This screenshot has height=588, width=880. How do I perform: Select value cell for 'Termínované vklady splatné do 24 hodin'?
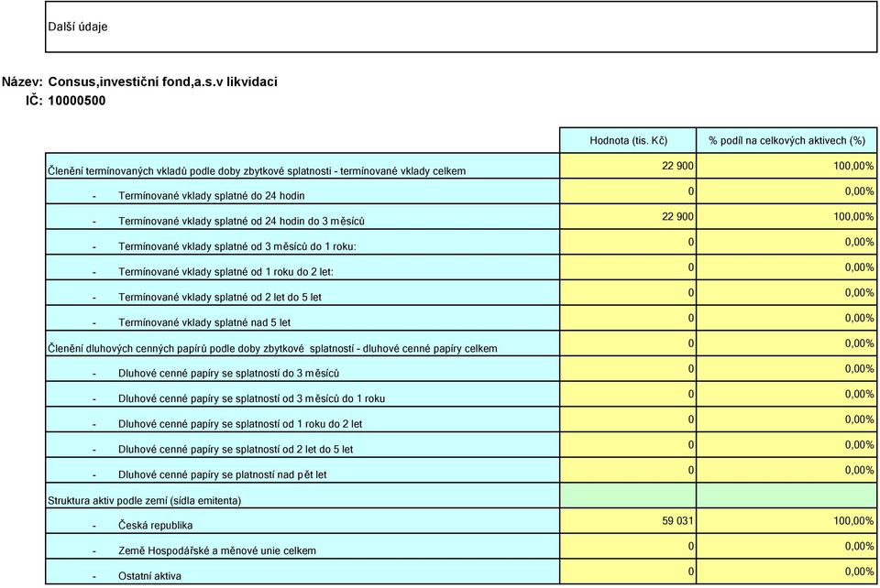628,191
